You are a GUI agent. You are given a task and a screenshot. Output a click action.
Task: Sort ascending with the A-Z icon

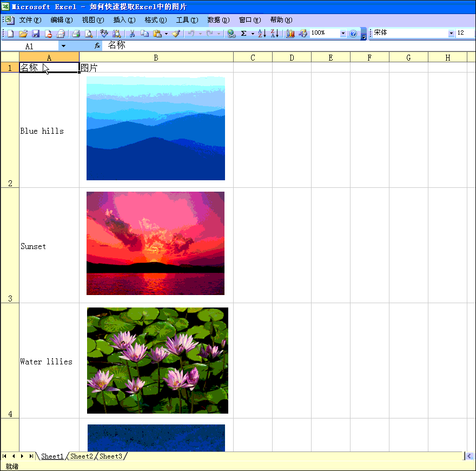pos(262,34)
